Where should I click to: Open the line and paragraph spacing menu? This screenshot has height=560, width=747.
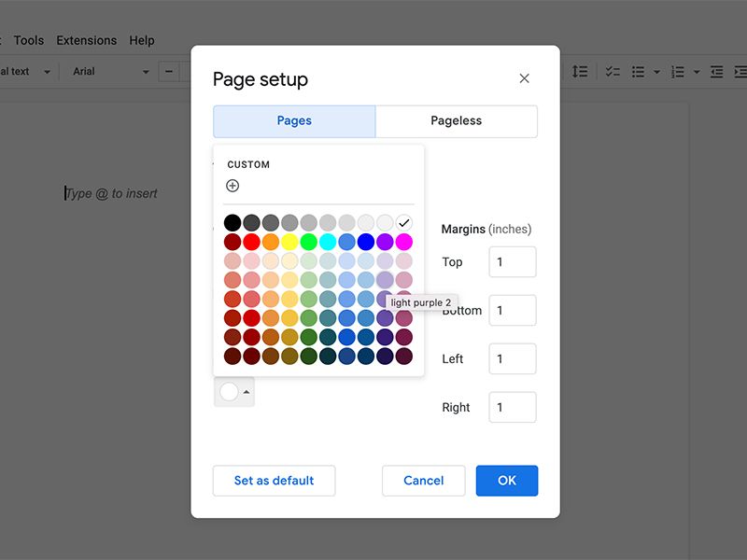coord(579,71)
